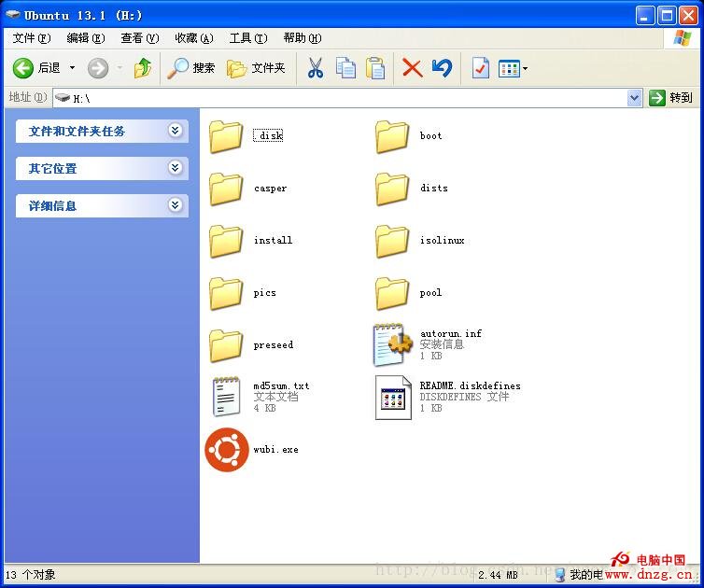
Task: Click the Properties checkmark icon
Action: pyautogui.click(x=481, y=68)
